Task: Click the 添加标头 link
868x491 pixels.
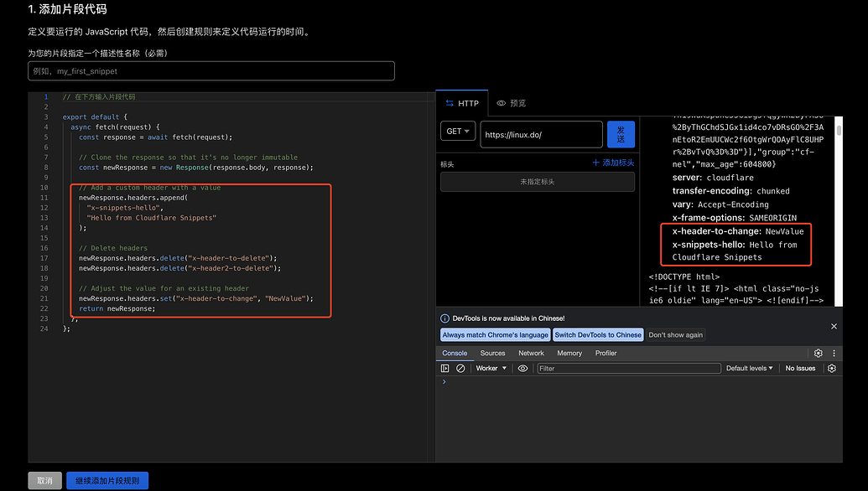Action: (618, 163)
